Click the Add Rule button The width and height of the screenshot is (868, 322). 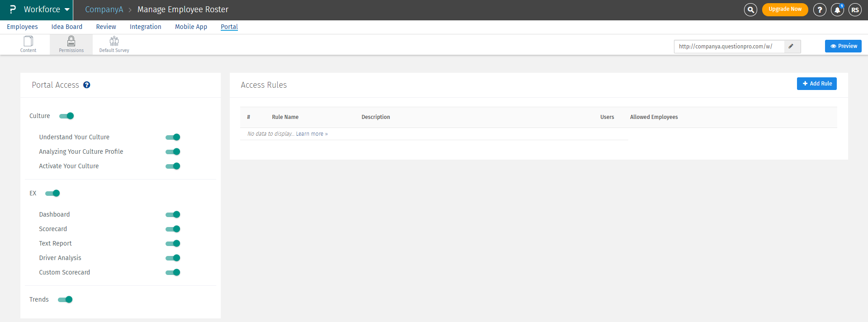816,84
